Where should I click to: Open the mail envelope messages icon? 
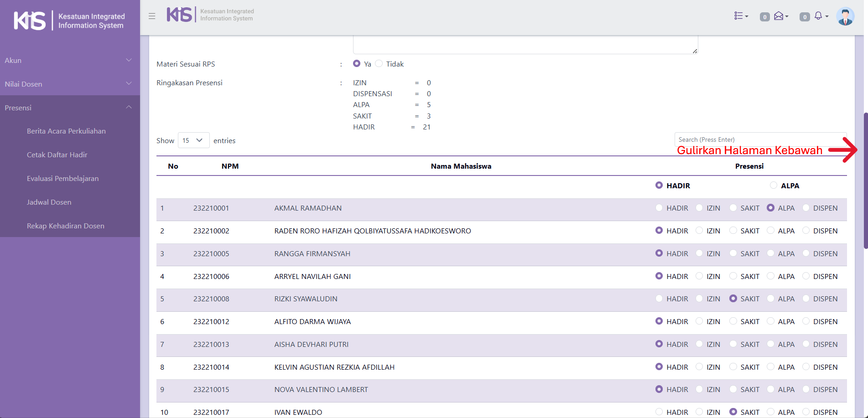(780, 16)
